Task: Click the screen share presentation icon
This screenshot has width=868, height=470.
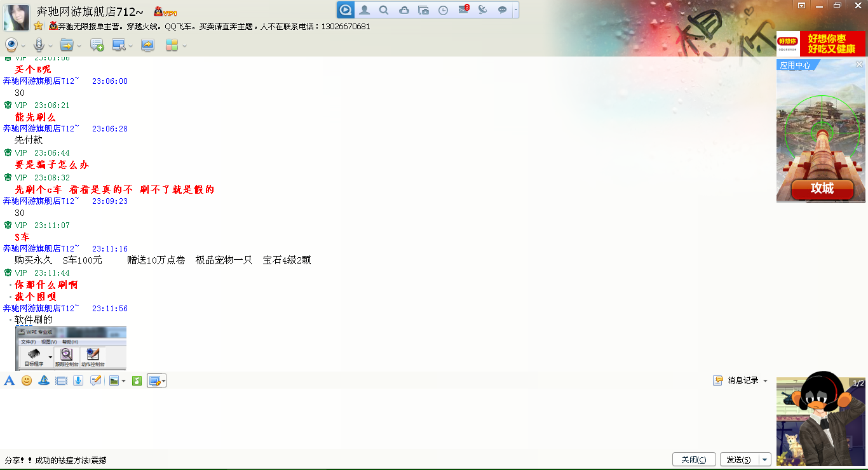Action: 147,45
